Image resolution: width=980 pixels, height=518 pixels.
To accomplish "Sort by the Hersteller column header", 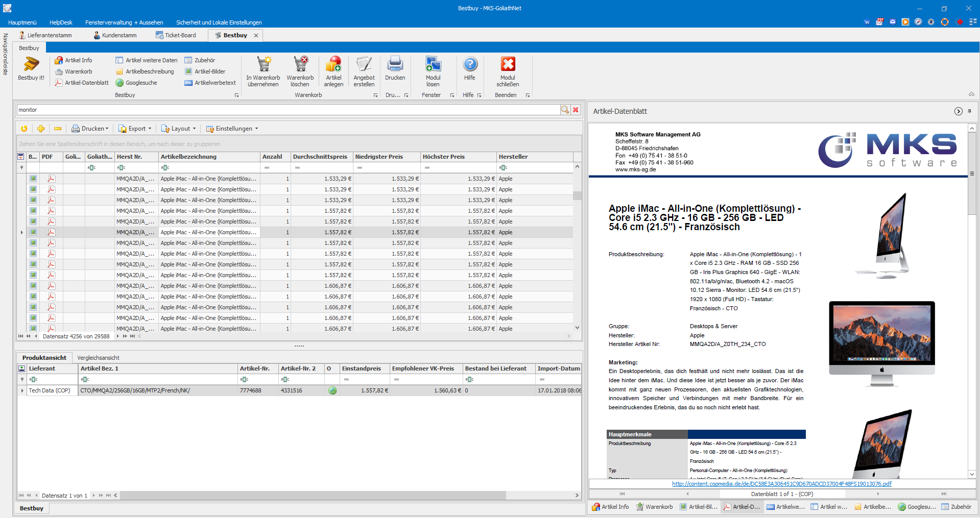I will [535, 157].
